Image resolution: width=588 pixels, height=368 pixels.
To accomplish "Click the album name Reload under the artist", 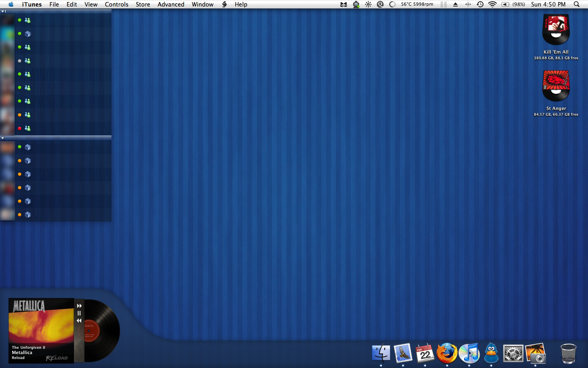I will (18, 358).
